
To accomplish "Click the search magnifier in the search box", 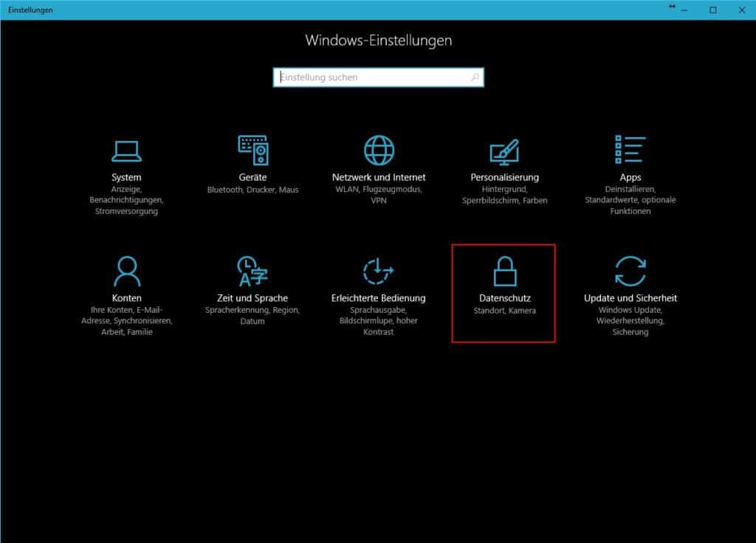I will coord(475,77).
